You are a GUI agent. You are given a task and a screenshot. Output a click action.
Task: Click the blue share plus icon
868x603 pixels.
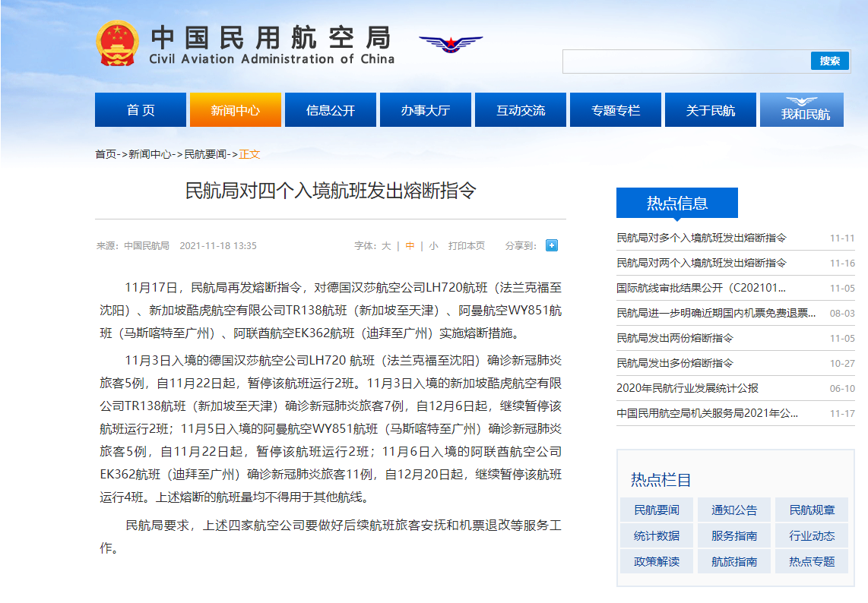552,245
